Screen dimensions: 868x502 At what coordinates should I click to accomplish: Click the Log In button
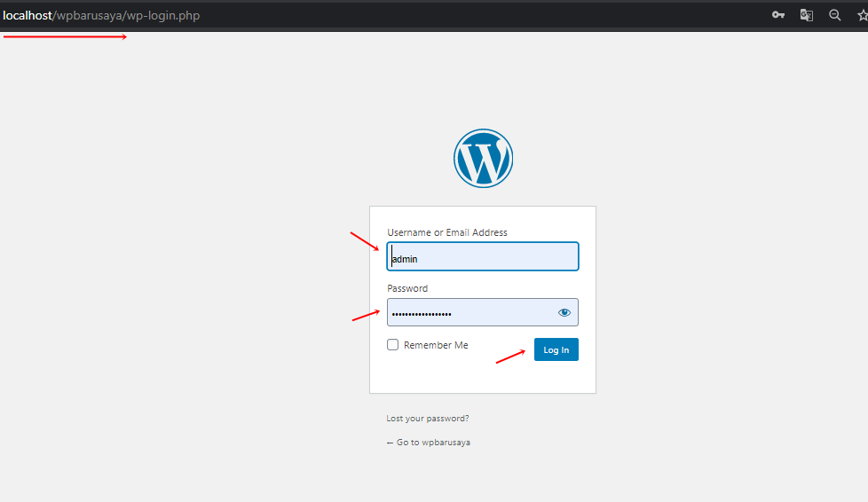[556, 349]
